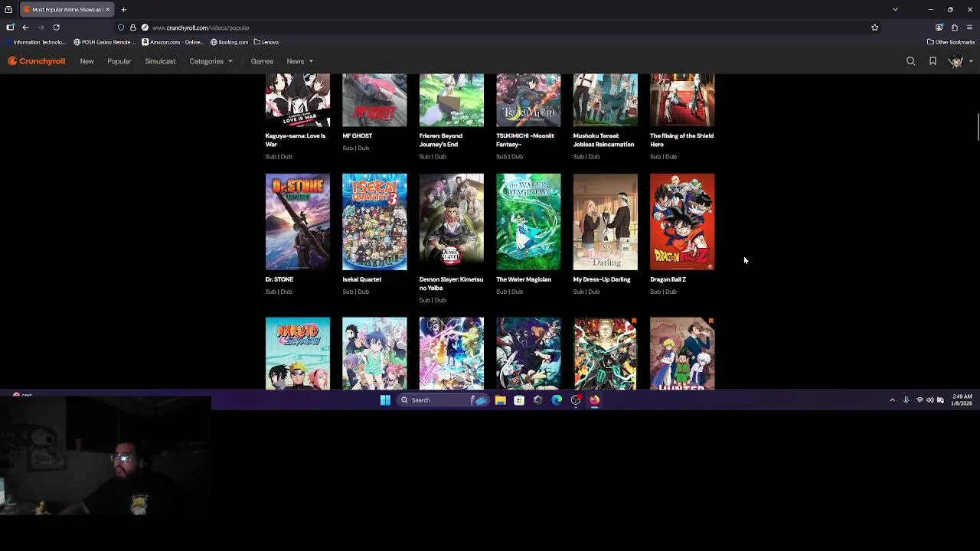Viewport: 980px width, 551px height.
Task: Open File Explorer from the taskbar
Action: point(500,400)
